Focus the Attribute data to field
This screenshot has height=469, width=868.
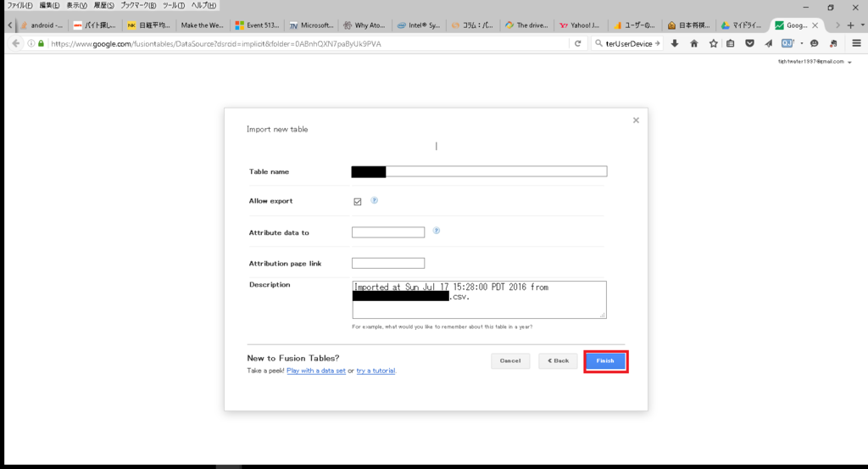388,232
